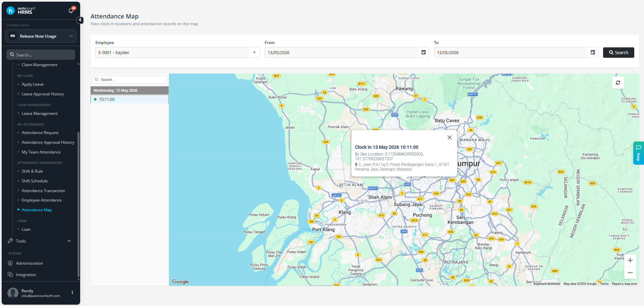Click the Search button
This screenshot has width=644, height=306.
tap(619, 52)
